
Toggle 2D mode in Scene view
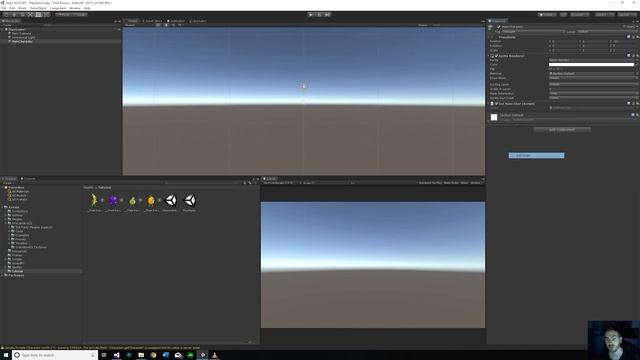pyautogui.click(x=158, y=25)
